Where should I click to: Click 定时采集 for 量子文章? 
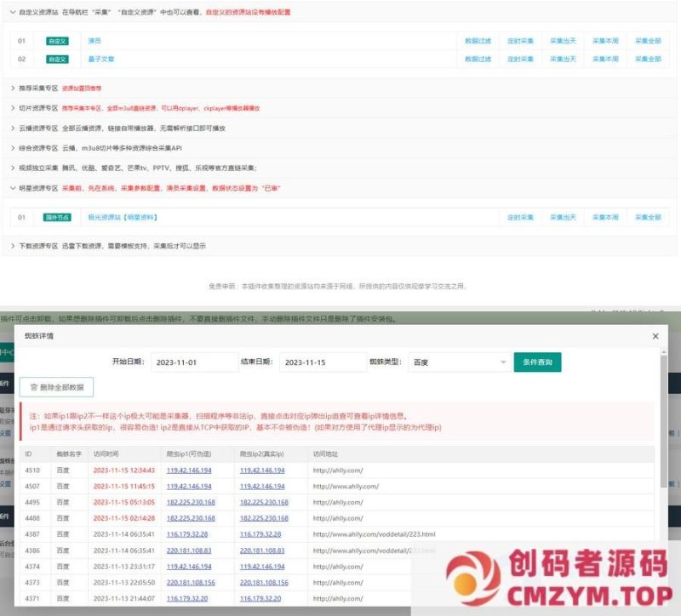[519, 59]
